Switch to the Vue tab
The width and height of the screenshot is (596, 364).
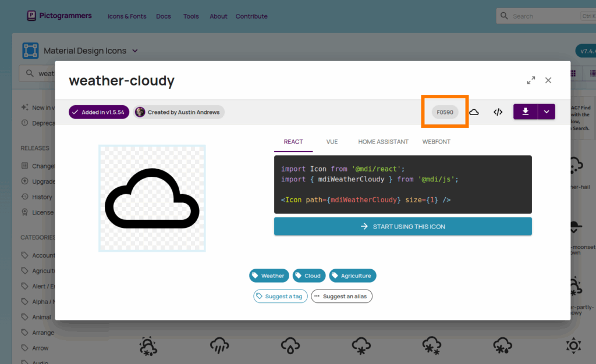pos(332,142)
